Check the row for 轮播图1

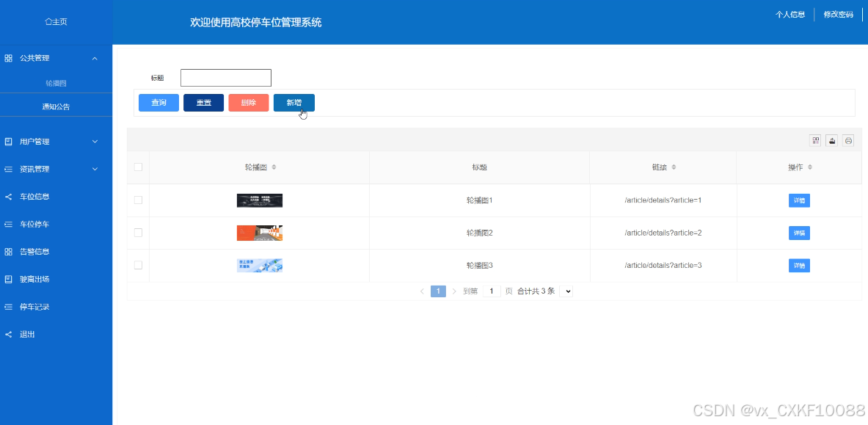(x=139, y=200)
